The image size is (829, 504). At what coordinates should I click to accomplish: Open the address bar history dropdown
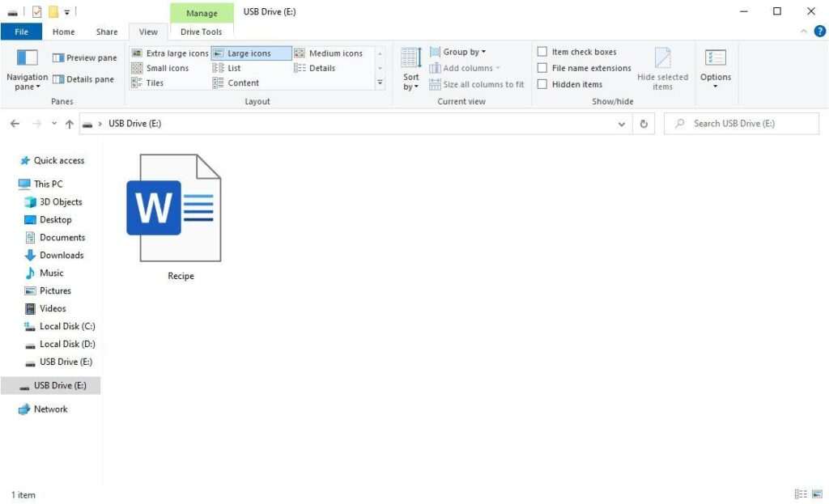[621, 124]
